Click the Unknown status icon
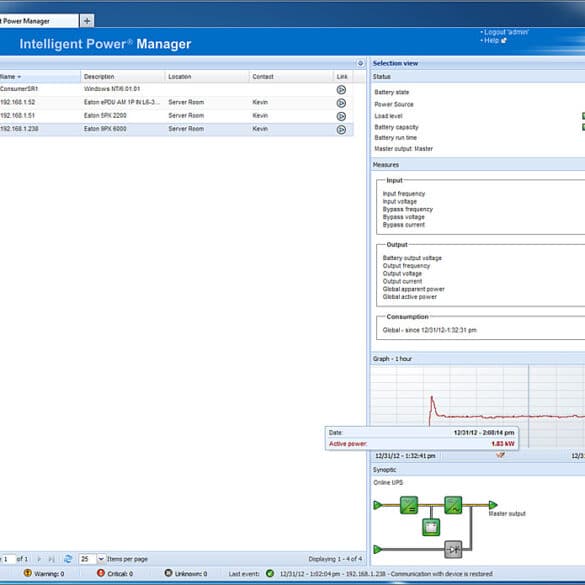Screen dimensions: 585x585 pos(168,573)
